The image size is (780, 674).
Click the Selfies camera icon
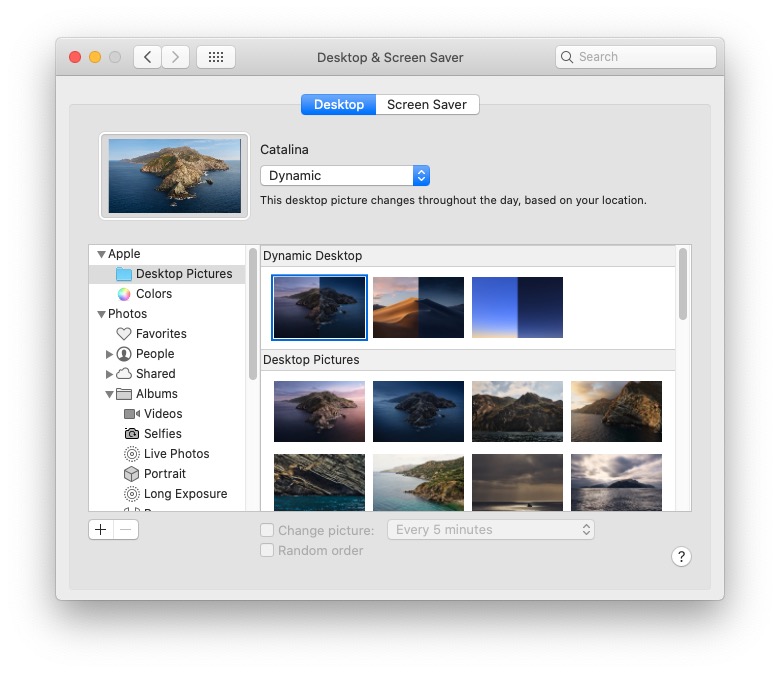132,434
